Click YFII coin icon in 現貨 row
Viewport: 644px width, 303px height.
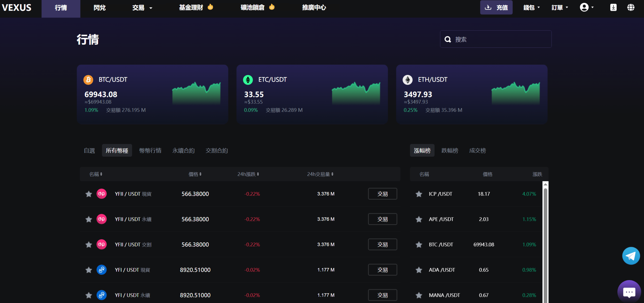(x=101, y=194)
